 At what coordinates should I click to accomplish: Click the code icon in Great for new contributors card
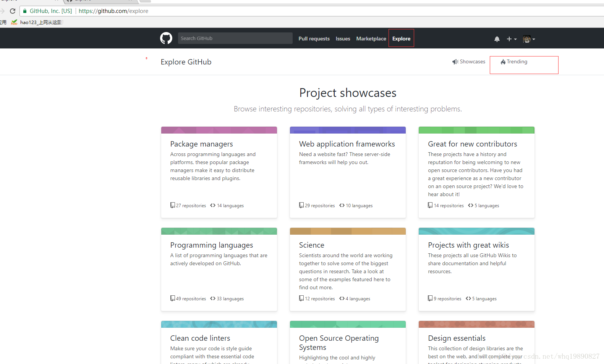[x=471, y=205]
